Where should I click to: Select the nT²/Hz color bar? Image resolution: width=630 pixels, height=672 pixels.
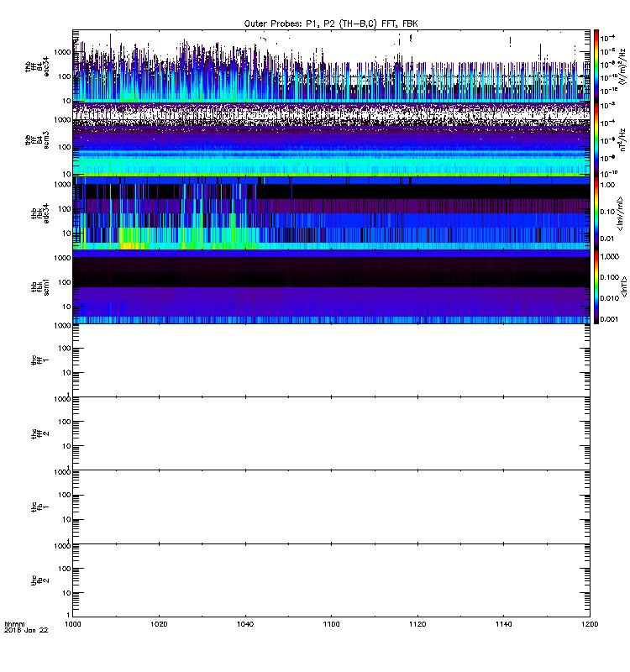(x=596, y=139)
